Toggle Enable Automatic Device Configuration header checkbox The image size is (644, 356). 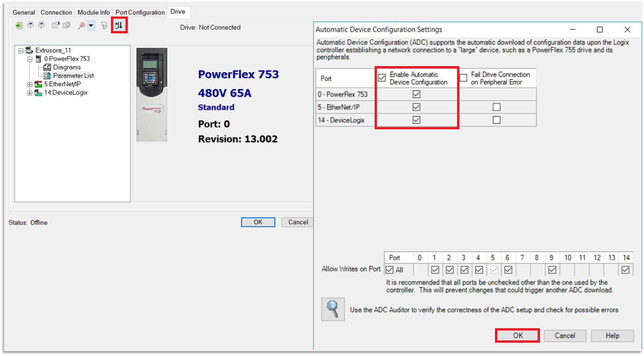pos(382,78)
